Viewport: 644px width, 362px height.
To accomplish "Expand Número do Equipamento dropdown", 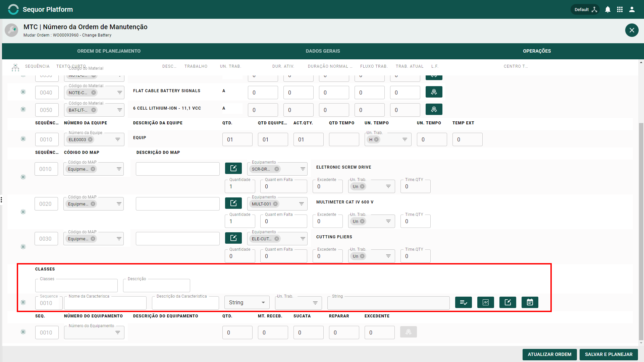I will click(118, 333).
